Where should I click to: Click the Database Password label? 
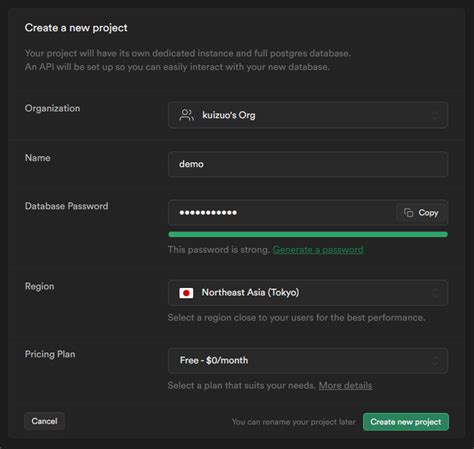[67, 206]
